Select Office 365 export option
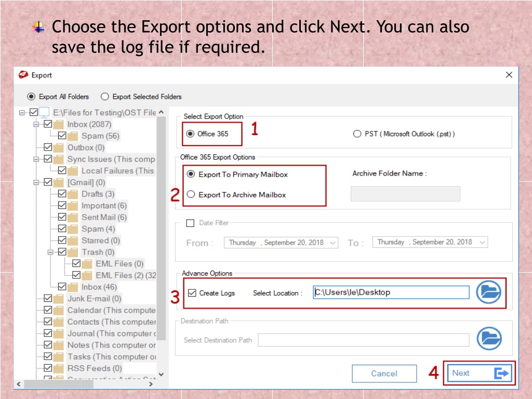This screenshot has height=399, width=532. tap(190, 134)
